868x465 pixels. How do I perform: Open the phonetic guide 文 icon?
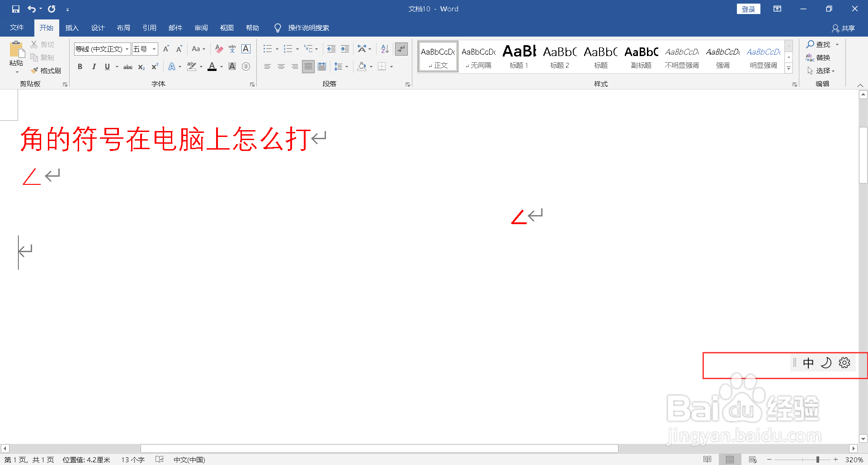[232, 49]
